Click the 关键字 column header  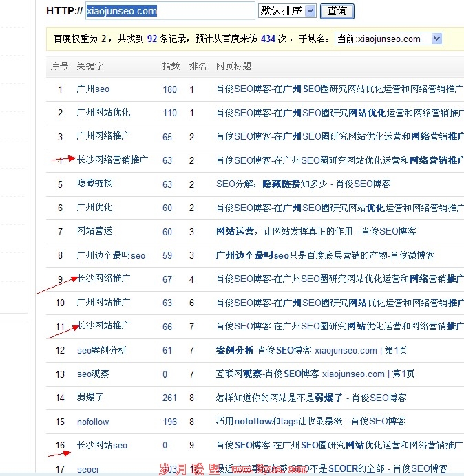point(89,66)
